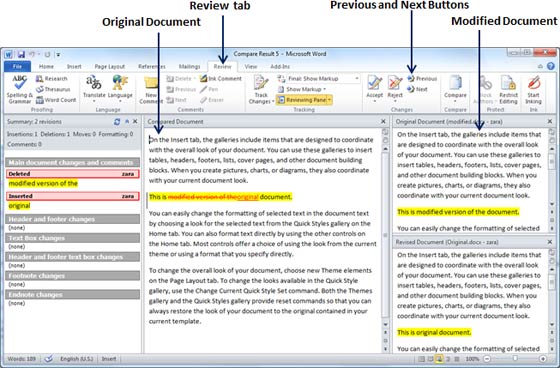This screenshot has width=560, height=368.
Task: Run Spelling & Grammar check
Action: tap(19, 89)
